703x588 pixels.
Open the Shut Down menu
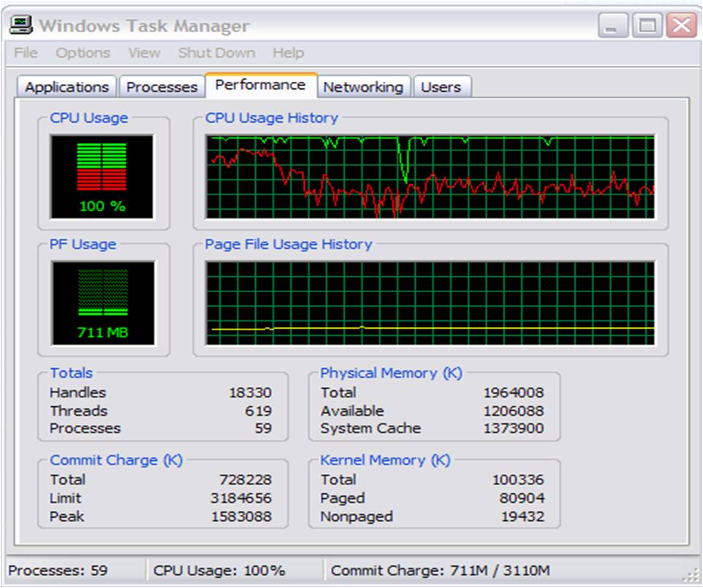click(216, 53)
